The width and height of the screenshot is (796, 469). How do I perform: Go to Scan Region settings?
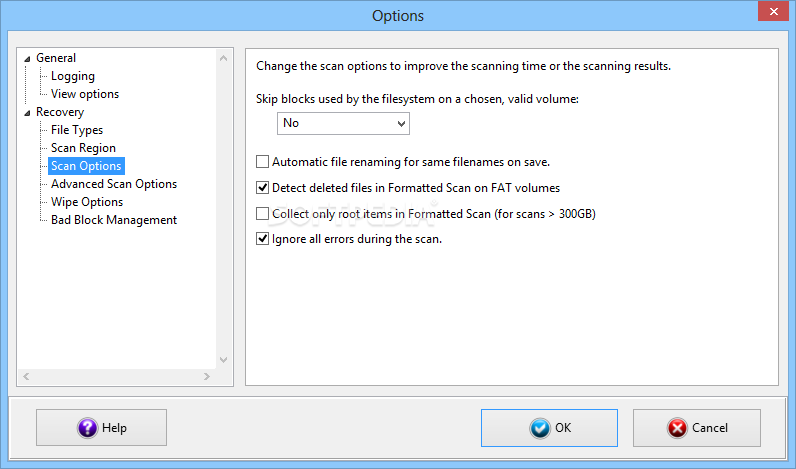click(x=83, y=148)
